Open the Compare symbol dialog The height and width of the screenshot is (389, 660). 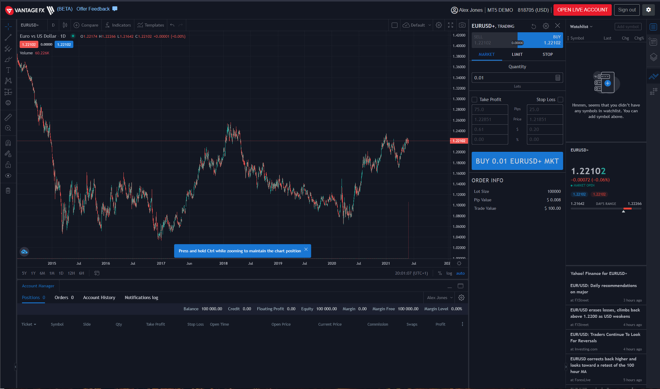click(x=86, y=25)
